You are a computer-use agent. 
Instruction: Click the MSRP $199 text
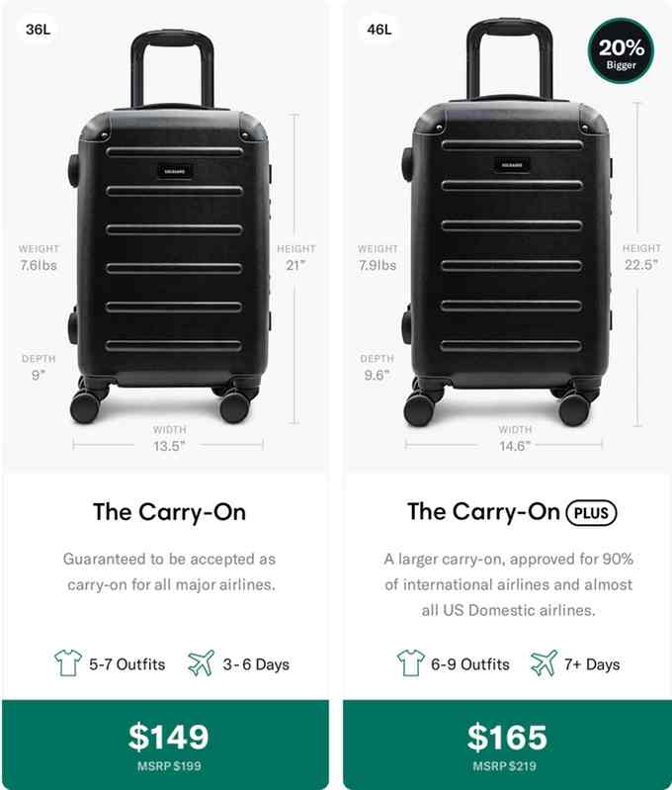pyautogui.click(x=169, y=764)
